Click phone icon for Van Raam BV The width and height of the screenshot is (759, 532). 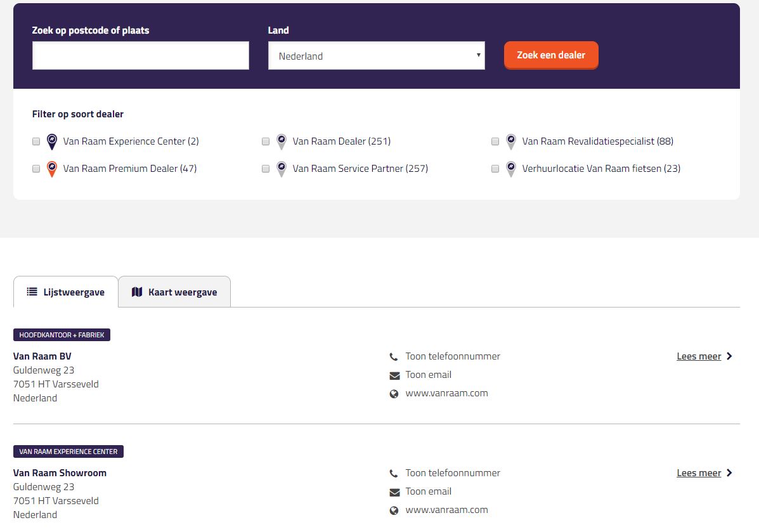(394, 357)
